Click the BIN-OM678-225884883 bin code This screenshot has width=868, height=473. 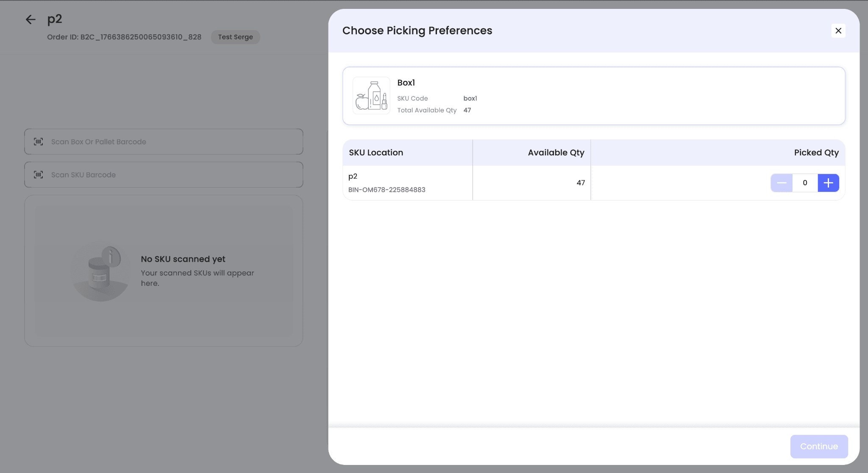[x=387, y=190]
